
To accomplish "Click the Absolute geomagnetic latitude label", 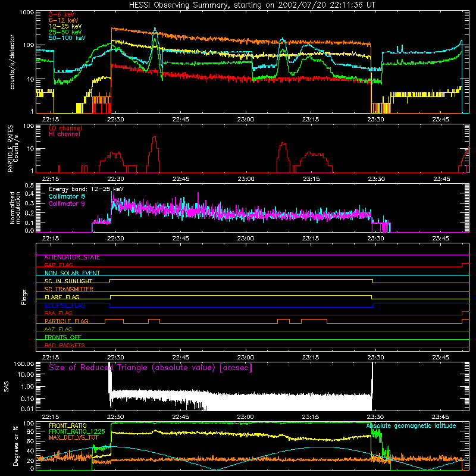I will pyautogui.click(x=411, y=426).
